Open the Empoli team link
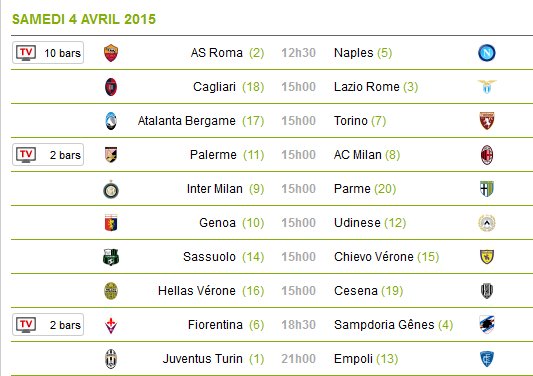Screen dimensions: 533x376 [353, 359]
